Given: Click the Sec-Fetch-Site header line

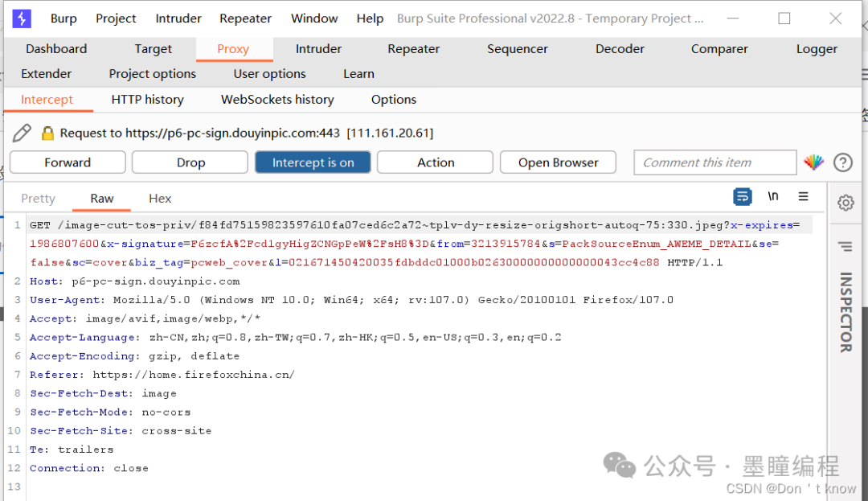Looking at the screenshot, I should tap(121, 431).
